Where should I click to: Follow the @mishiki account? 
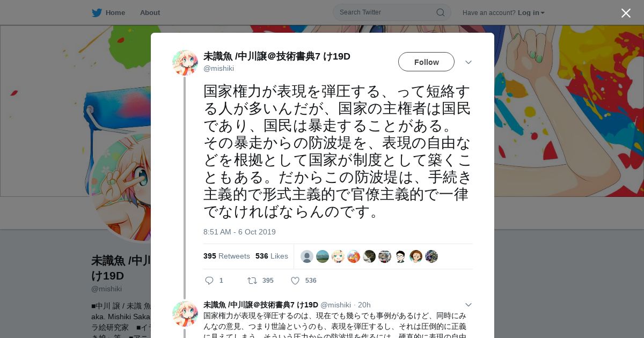click(426, 62)
